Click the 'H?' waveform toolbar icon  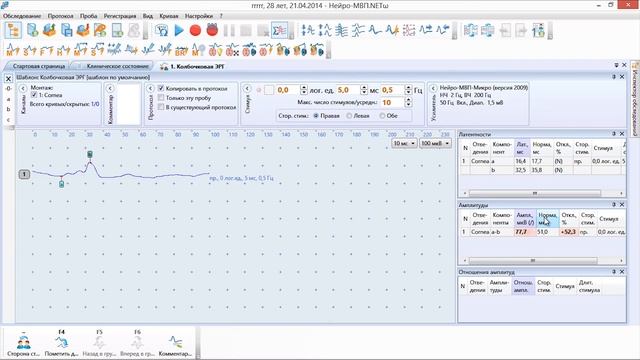[x=64, y=50]
